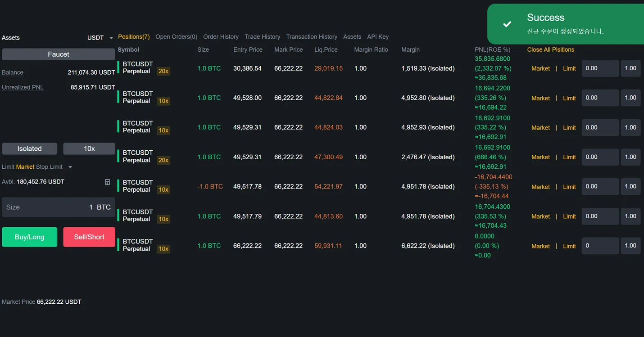
Task: Open the Transaction History tab
Action: [312, 37]
